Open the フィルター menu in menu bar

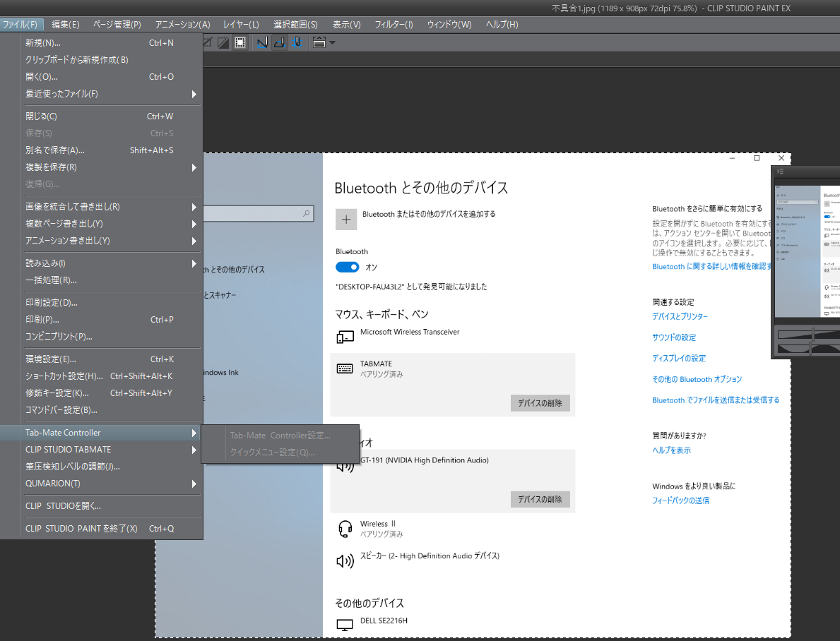click(x=394, y=25)
